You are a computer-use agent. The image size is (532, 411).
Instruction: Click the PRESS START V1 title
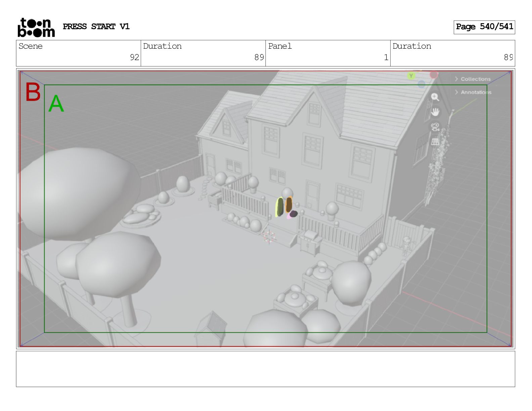96,27
